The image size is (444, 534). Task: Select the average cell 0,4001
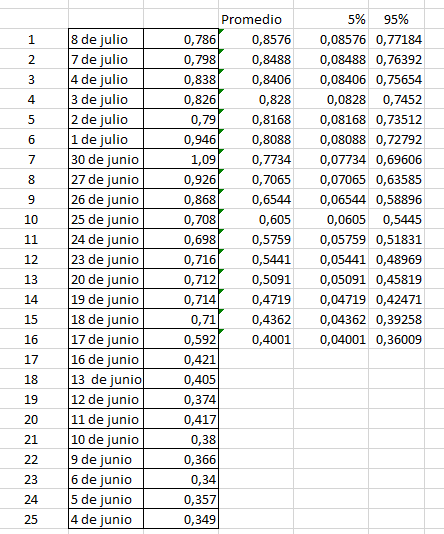click(x=256, y=339)
